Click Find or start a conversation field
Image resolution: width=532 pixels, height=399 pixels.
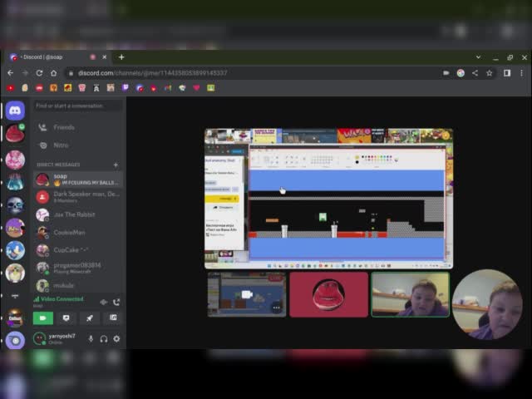(x=77, y=106)
